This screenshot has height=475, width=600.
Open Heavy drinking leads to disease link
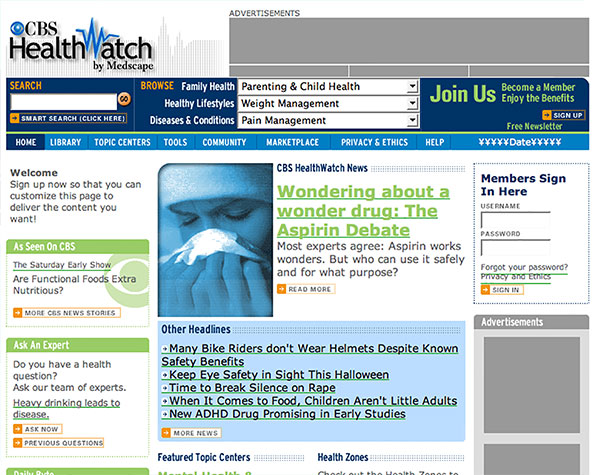click(x=67, y=408)
